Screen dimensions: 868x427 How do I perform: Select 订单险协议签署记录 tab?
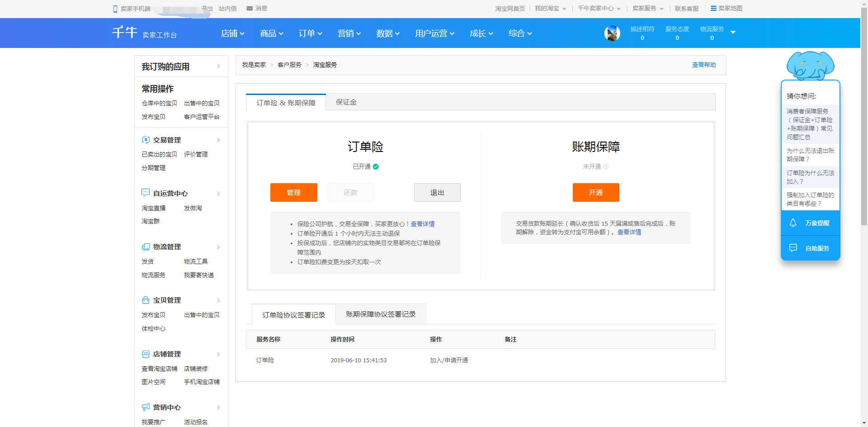294,315
